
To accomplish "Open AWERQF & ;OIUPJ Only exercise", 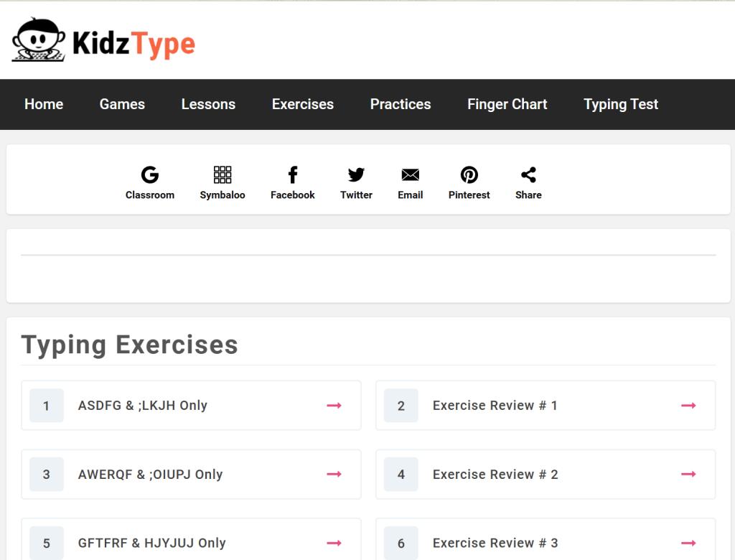I will tap(151, 475).
